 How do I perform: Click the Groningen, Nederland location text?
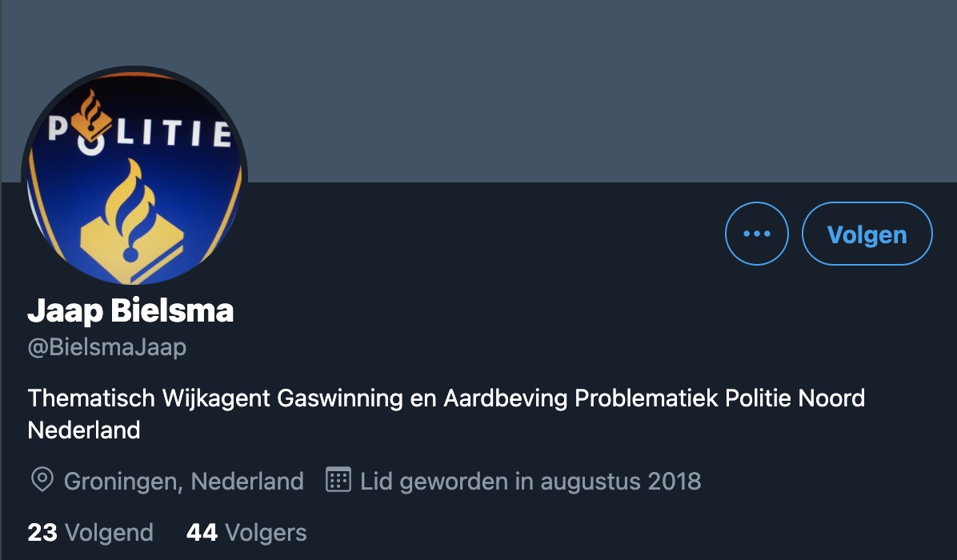pos(184,482)
